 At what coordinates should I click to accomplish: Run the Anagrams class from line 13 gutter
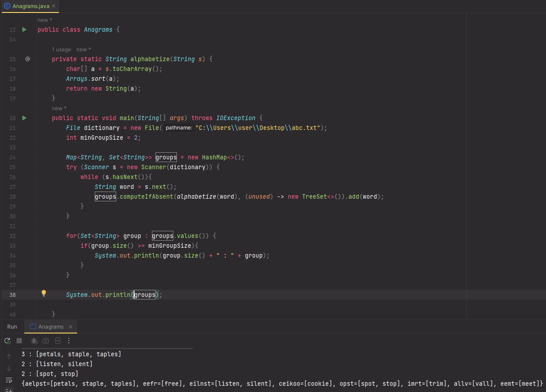click(25, 29)
